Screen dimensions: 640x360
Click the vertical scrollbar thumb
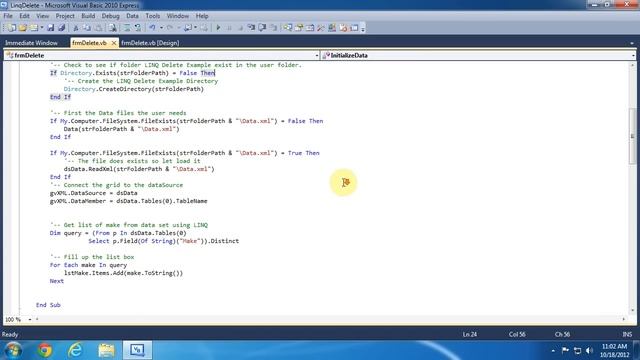[632, 136]
